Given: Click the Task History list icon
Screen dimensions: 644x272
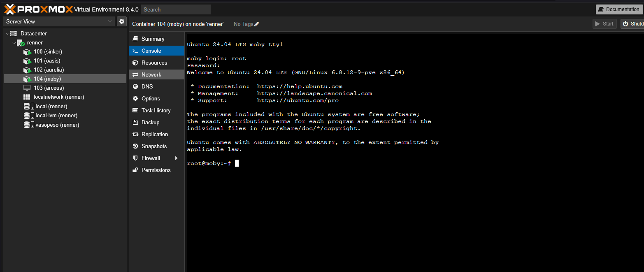Looking at the screenshot, I should click(135, 110).
